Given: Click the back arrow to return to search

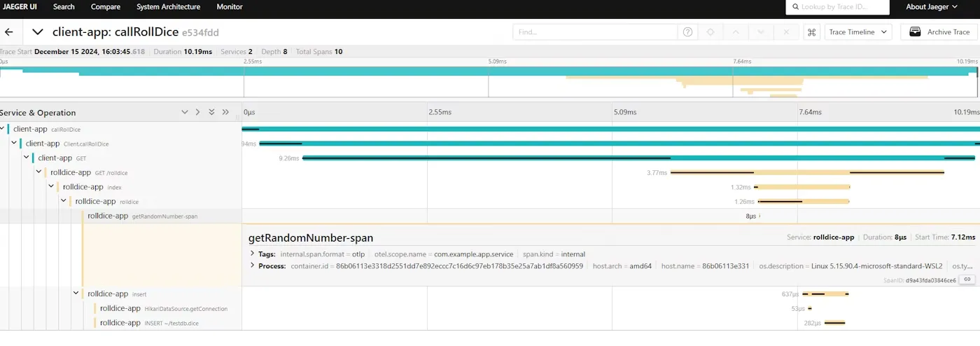Looking at the screenshot, I should (9, 32).
